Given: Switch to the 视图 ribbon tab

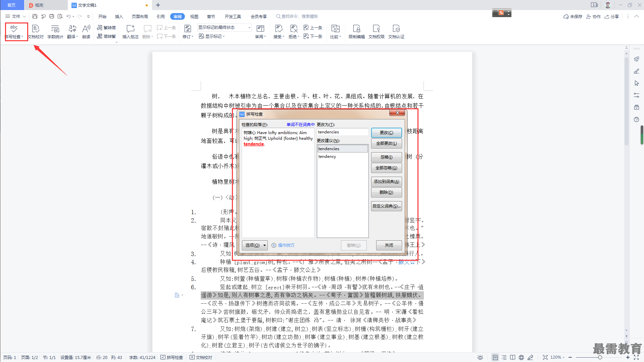Looking at the screenshot, I should [194, 16].
